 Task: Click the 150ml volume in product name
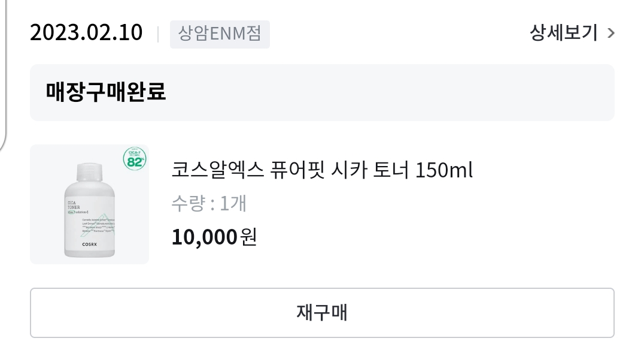444,170
